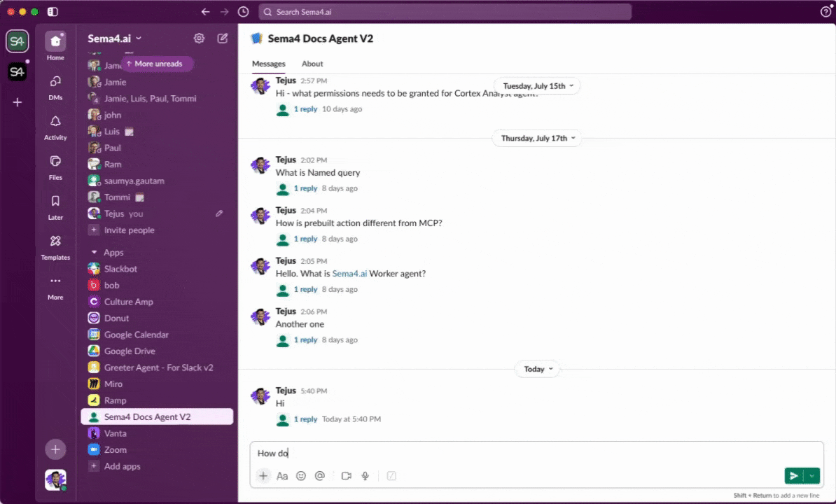Go forward in history arrow
The height and width of the screenshot is (504, 836).
click(x=225, y=12)
